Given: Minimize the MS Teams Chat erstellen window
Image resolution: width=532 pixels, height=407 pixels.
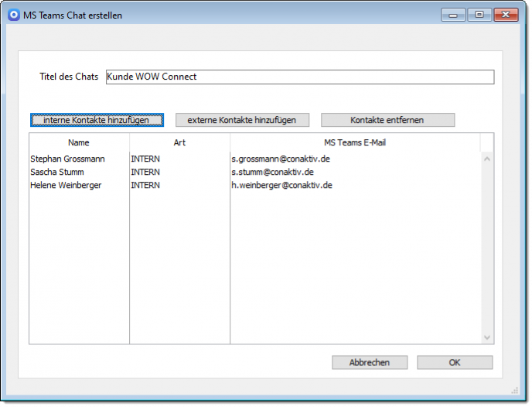Looking at the screenshot, I should tap(453, 15).
